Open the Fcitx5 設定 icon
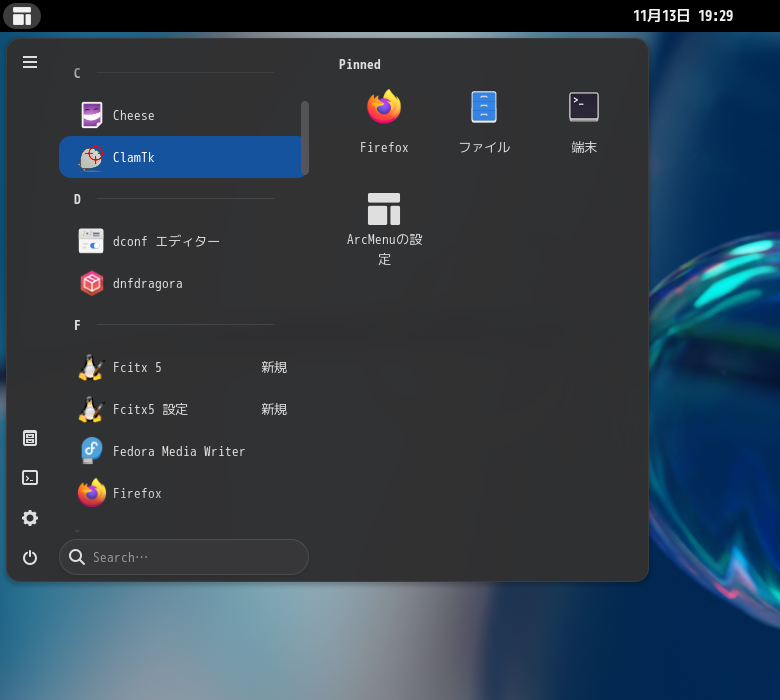The image size is (780, 700). pyautogui.click(x=91, y=409)
